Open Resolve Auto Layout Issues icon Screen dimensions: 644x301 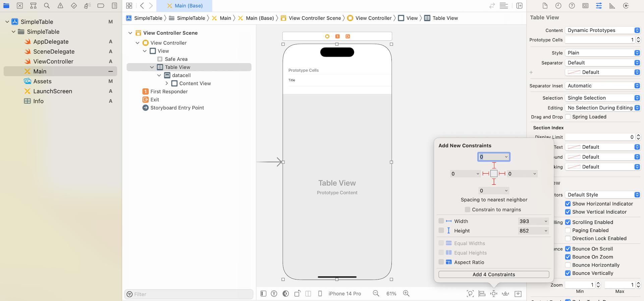(505, 294)
